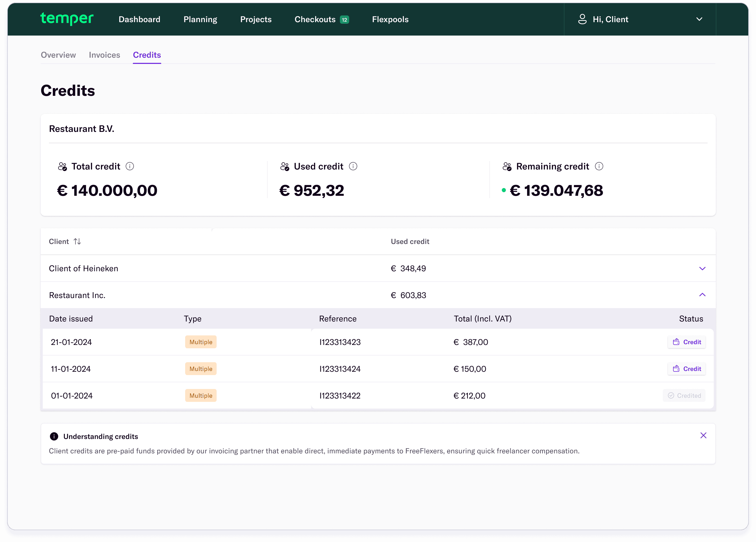Click info icon beside Remaining credit
This screenshot has height=542, width=756.
(x=599, y=166)
